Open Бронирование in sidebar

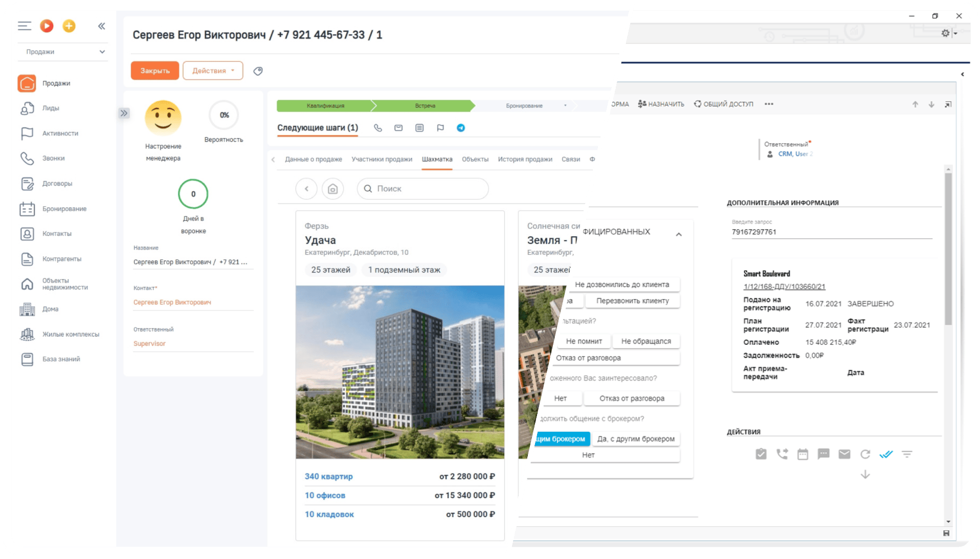tap(64, 209)
